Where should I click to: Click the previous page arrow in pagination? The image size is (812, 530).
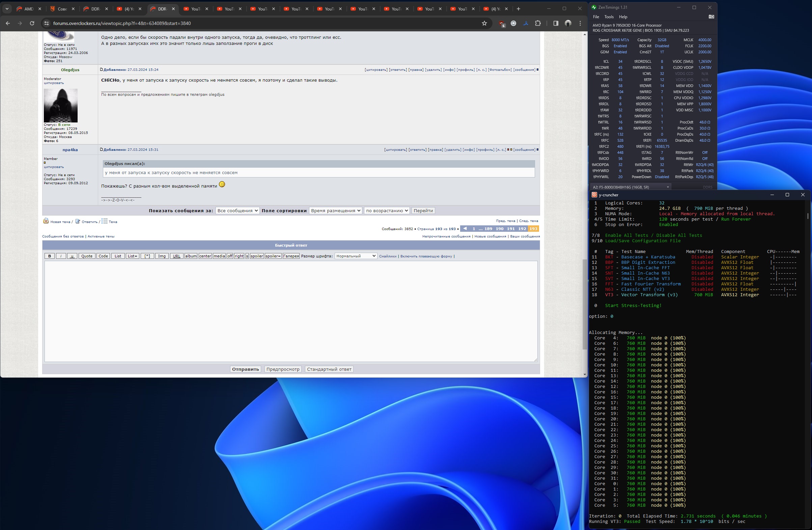(x=465, y=229)
